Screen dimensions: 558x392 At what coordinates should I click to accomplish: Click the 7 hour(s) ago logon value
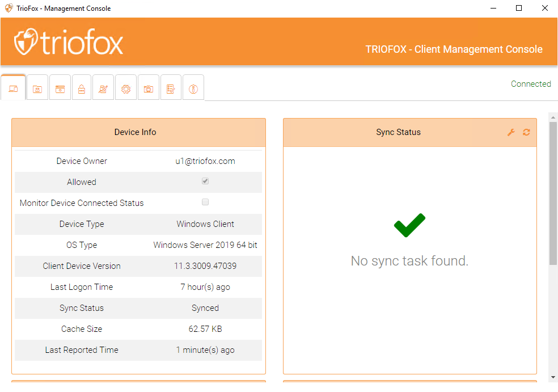tap(205, 287)
